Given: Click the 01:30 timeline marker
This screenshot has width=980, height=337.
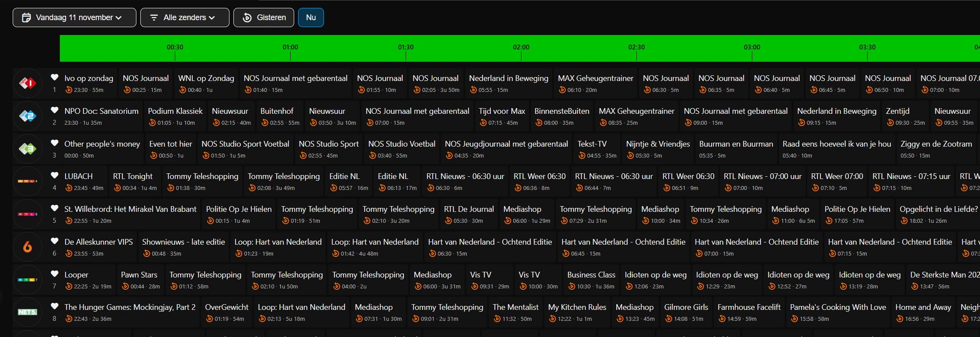Looking at the screenshot, I should (406, 47).
